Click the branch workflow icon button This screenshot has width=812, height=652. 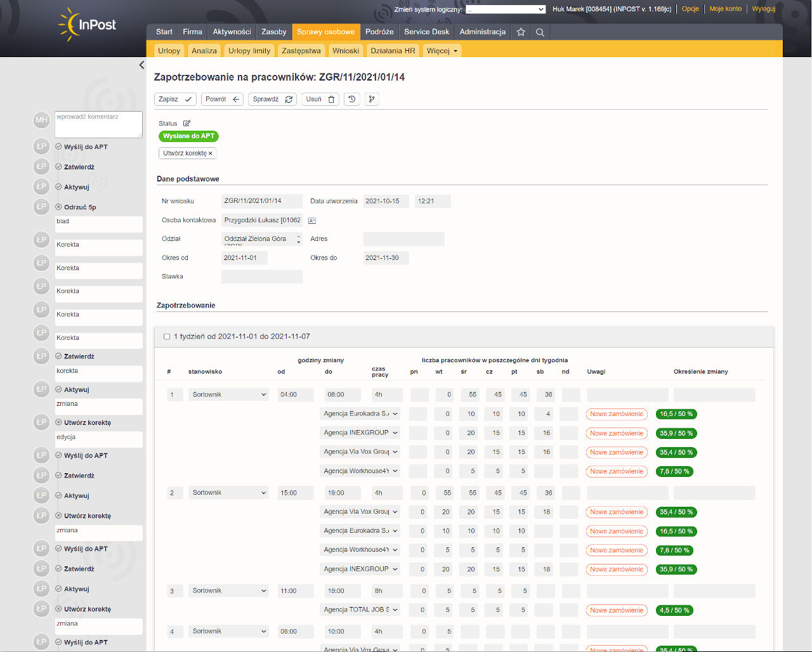[x=372, y=99]
